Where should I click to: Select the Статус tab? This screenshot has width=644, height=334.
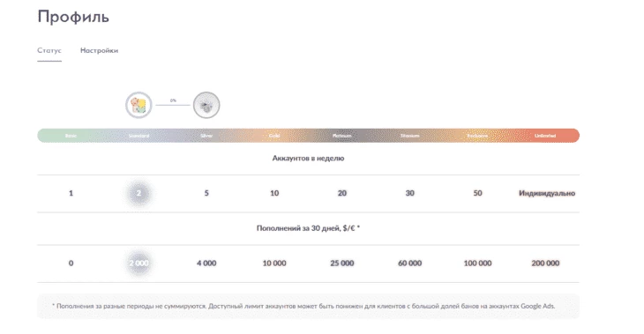(49, 50)
